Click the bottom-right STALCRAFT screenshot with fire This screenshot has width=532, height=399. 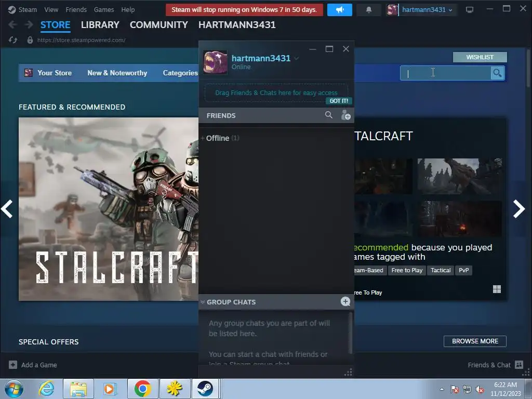coord(459,219)
